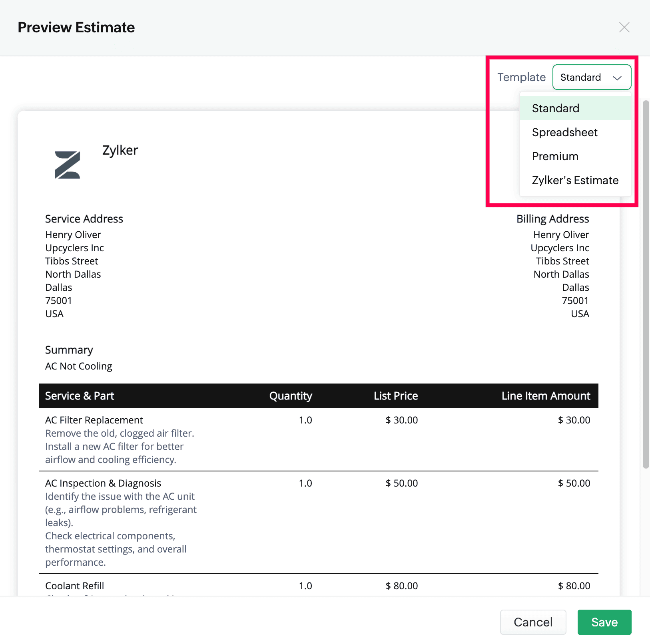The height and width of the screenshot is (644, 650).
Task: Select Zylker's Estimate template
Action: [575, 180]
